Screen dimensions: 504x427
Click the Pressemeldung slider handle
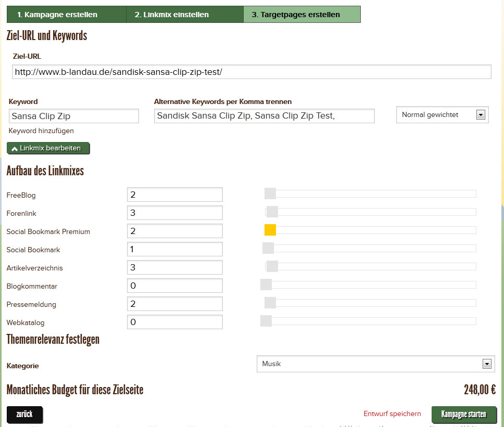point(270,303)
